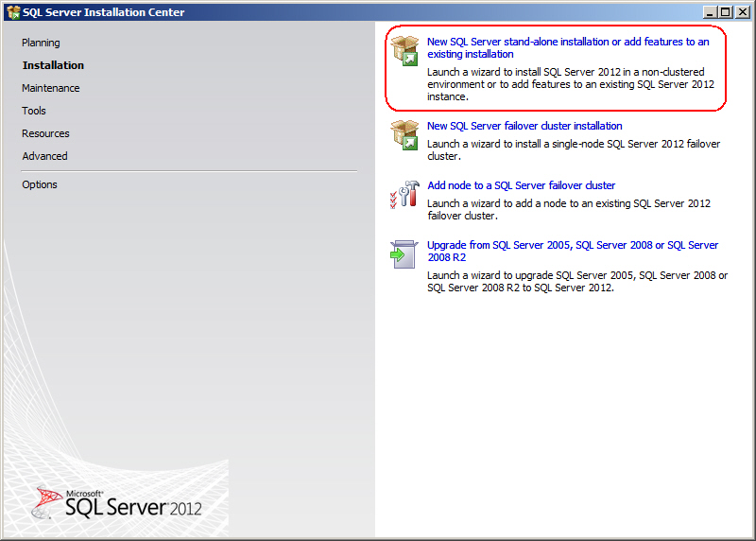The image size is (756, 541).
Task: Click description "Launch a wizard to install SQL Server 2012"
Action: tap(571, 84)
